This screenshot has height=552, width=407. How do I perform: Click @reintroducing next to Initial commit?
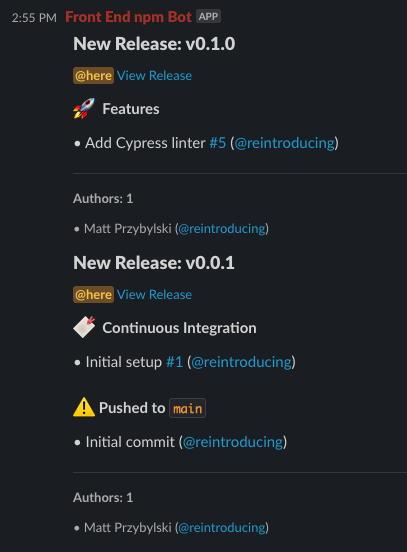click(233, 442)
